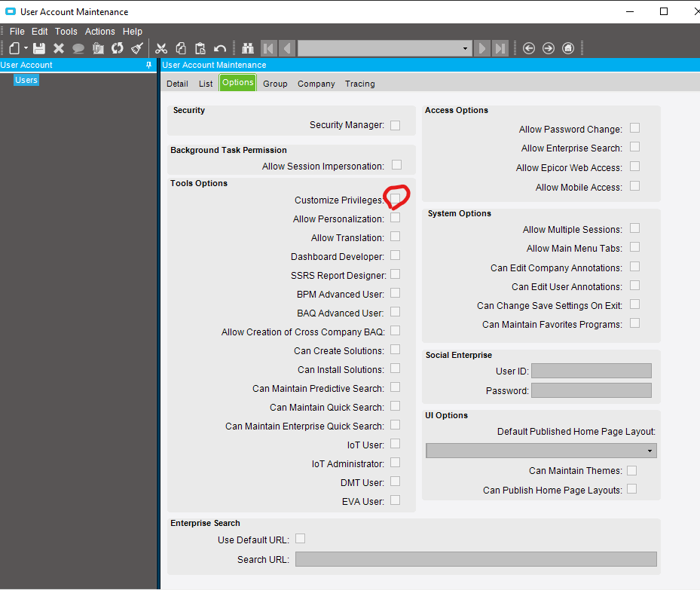Click the Paste toolbar icon
The height and width of the screenshot is (590, 700).
pyautogui.click(x=200, y=47)
